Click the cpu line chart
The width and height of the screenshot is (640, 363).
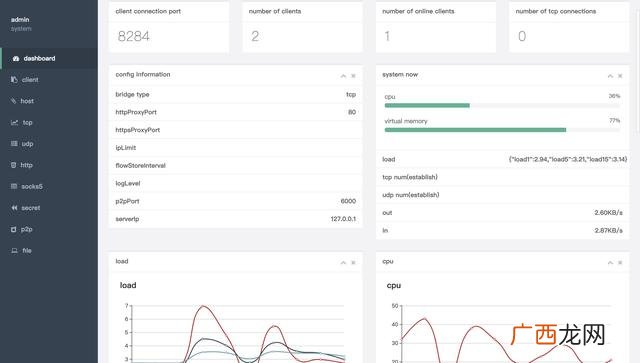coord(502,333)
